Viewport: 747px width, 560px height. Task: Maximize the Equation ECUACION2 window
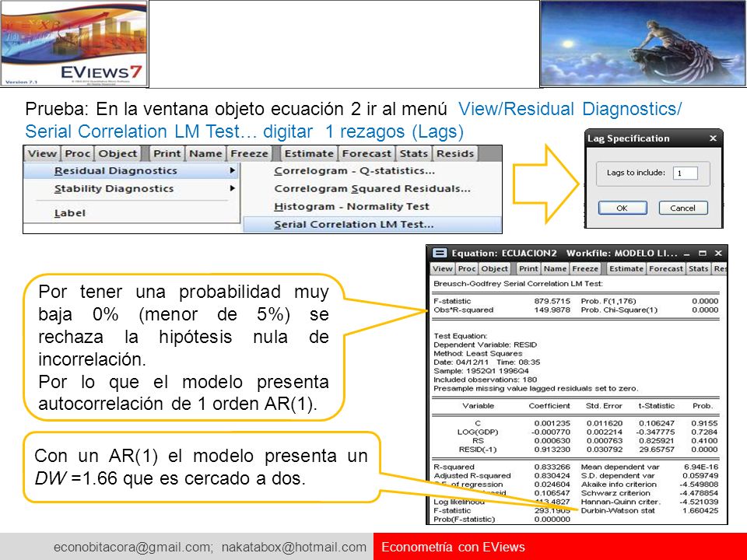702,254
